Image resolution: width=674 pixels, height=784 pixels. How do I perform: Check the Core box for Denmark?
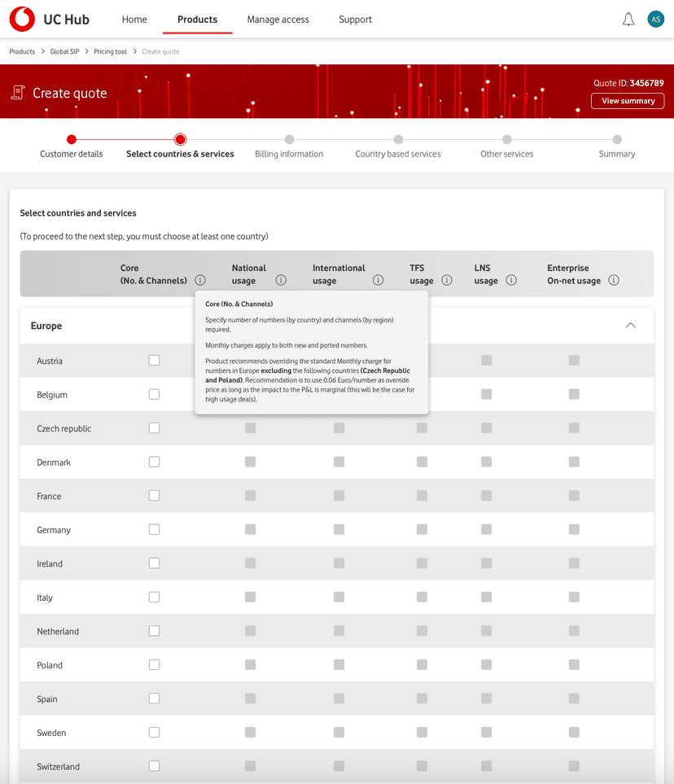[154, 462]
